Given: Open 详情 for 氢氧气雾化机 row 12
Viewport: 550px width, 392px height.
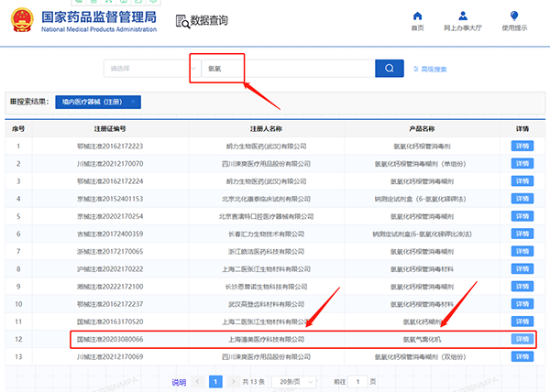Looking at the screenshot, I should [522, 339].
